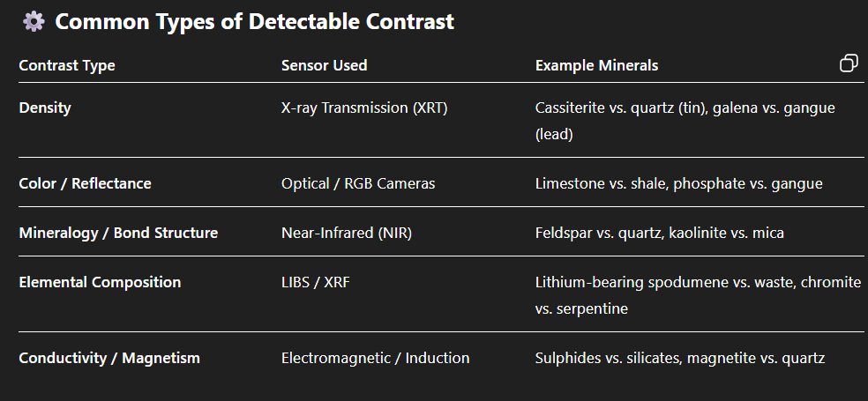Click the 'Limestone vs. shale' example cell
This screenshot has height=401, width=868.
(678, 183)
